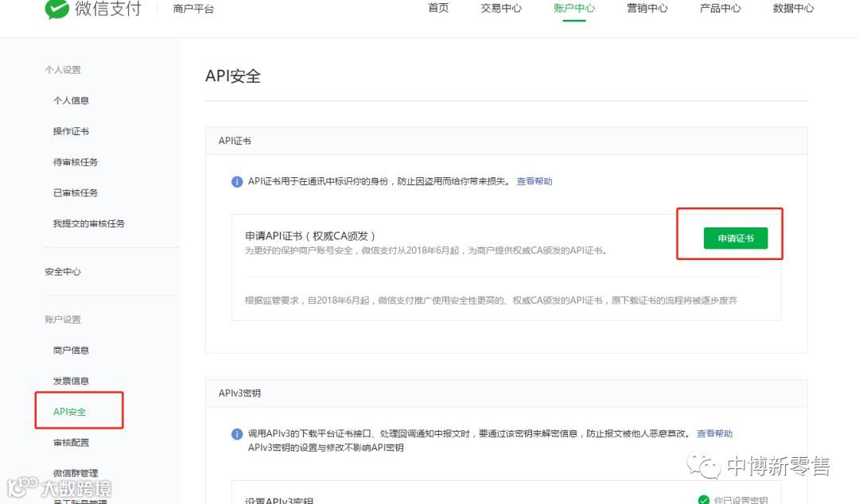Switch to 交易中心 tab
Screen dimensions: 859x504
[x=501, y=8]
